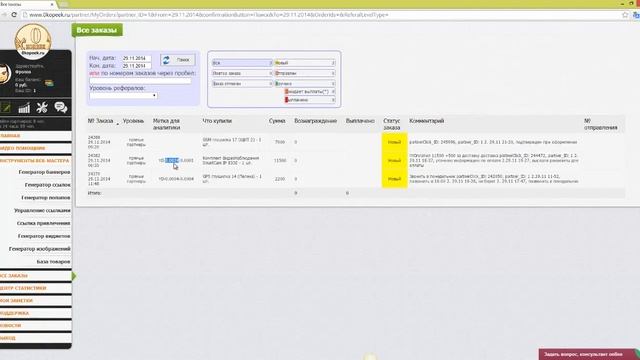Screen dimensions: 640x360
Task: Open Генератор изображений link
Action: pyautogui.click(x=40, y=249)
